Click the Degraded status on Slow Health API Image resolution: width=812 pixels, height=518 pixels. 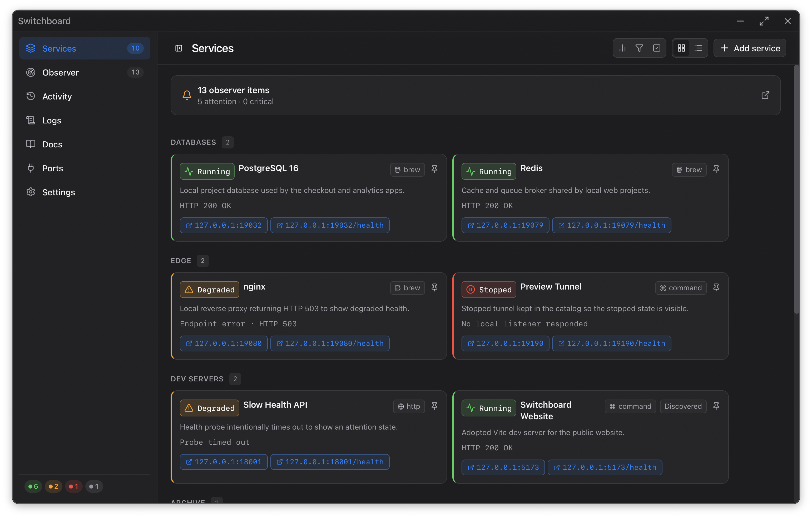tap(209, 408)
